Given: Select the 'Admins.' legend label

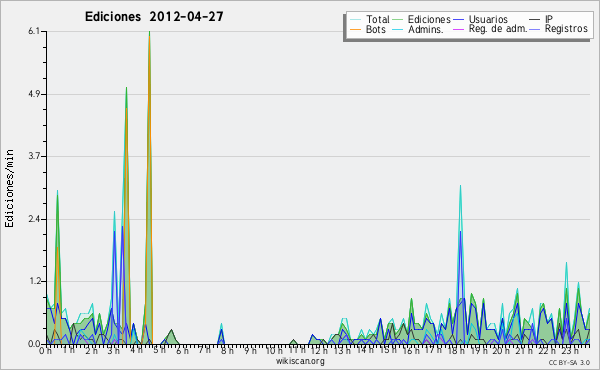Looking at the screenshot, I should [426, 29].
